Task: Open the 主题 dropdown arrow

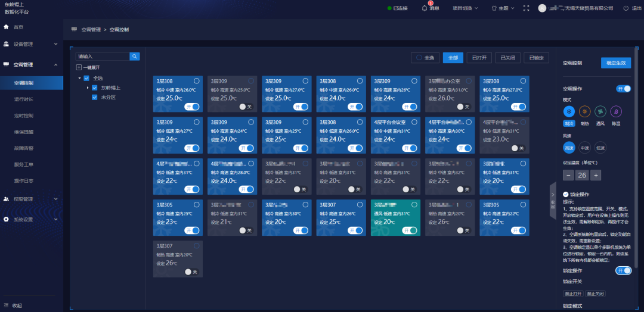Action: point(513,8)
